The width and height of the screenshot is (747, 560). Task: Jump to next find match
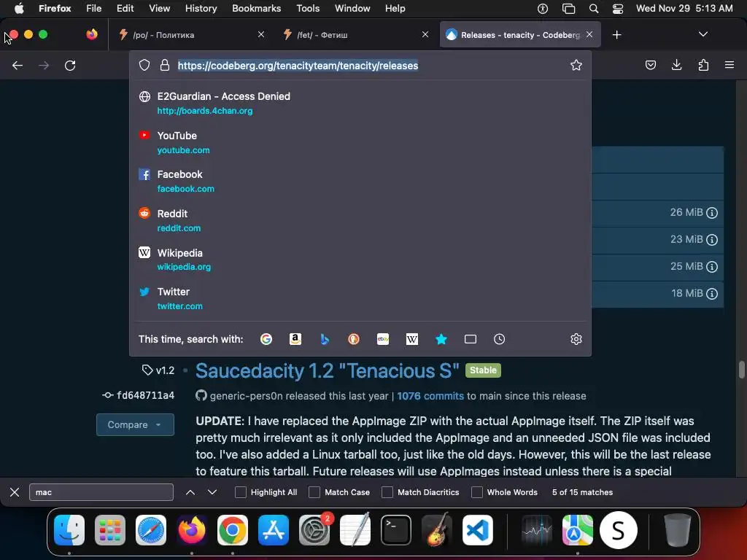pos(212,492)
